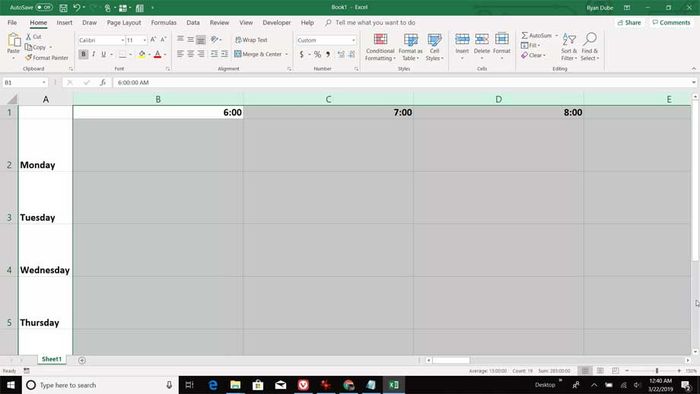Click the Format as Table icon
700x394 pixels.
tap(410, 40)
